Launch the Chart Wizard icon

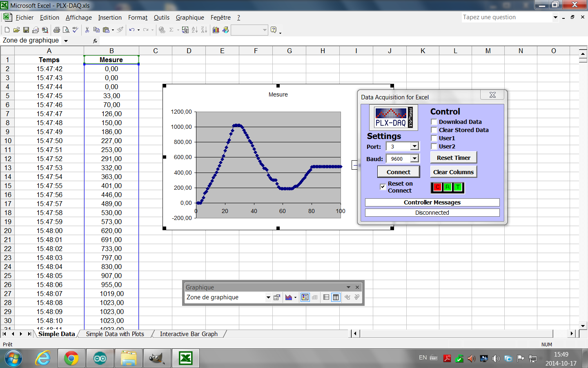(x=216, y=30)
